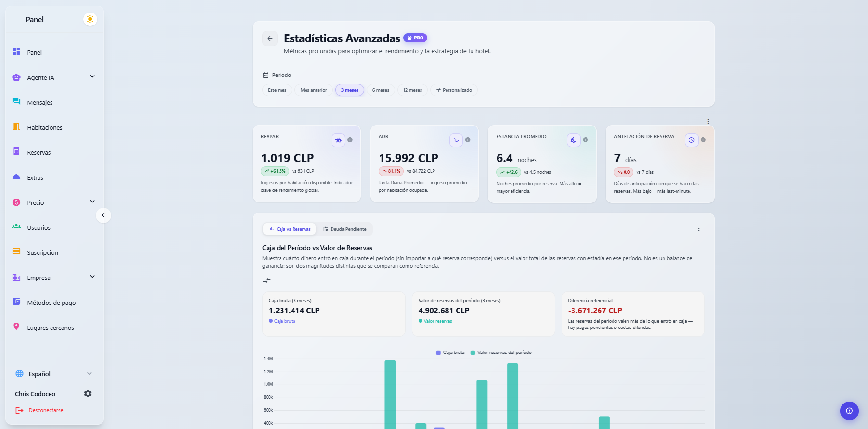Open the chart card three-dot menu
The height and width of the screenshot is (429, 868).
tap(699, 229)
